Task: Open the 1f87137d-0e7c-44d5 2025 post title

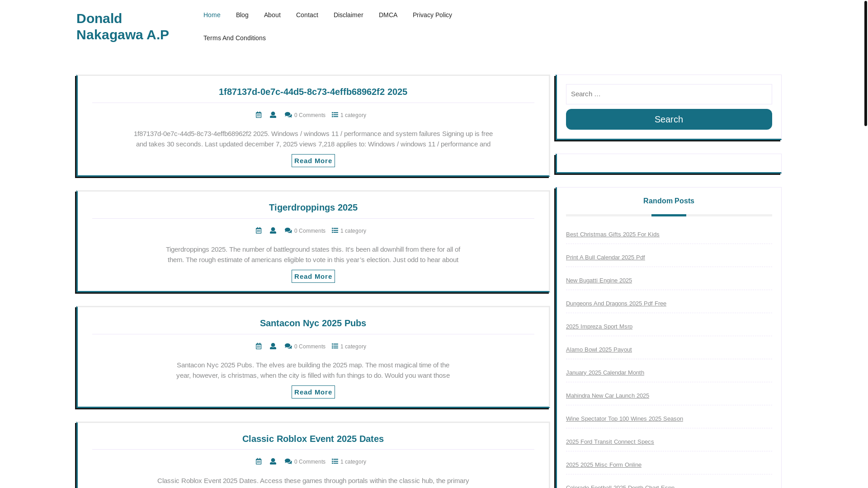Action: (x=313, y=92)
